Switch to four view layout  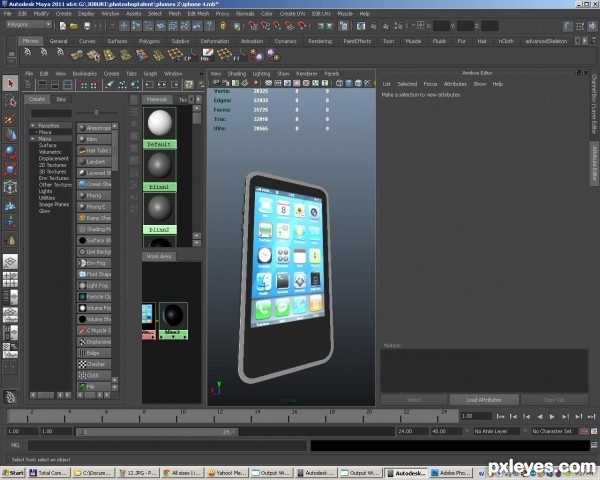(x=10, y=279)
